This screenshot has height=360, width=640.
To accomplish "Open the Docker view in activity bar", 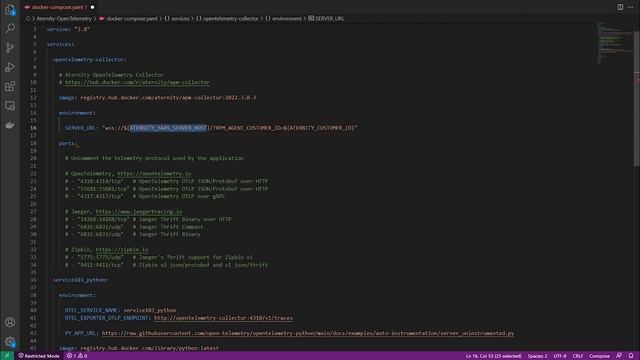I will point(10,125).
